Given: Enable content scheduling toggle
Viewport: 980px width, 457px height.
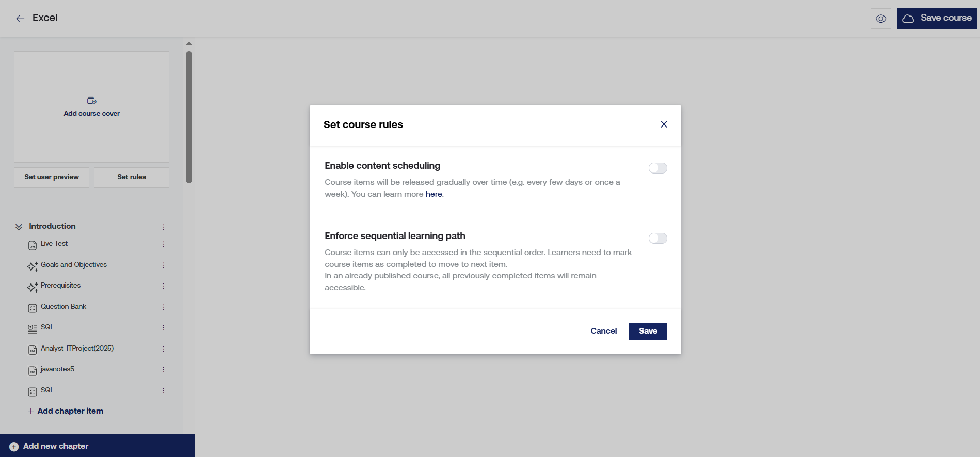Looking at the screenshot, I should point(657,168).
